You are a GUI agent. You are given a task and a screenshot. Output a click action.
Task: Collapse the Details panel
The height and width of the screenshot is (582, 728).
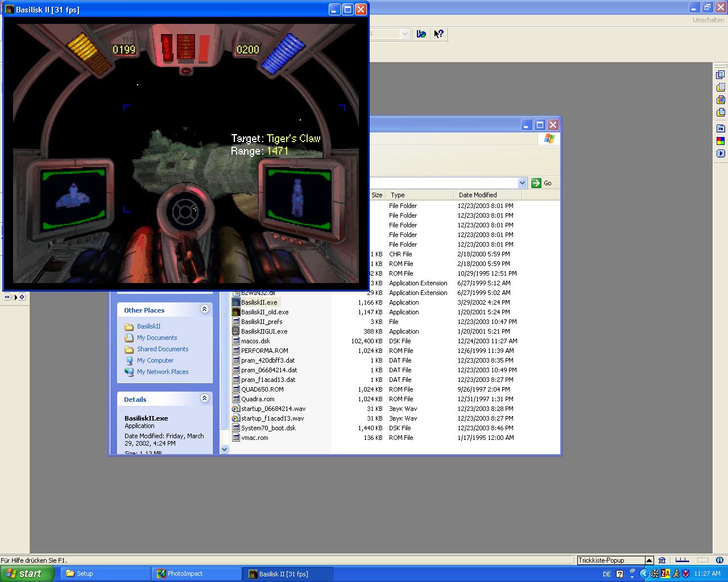tap(204, 398)
